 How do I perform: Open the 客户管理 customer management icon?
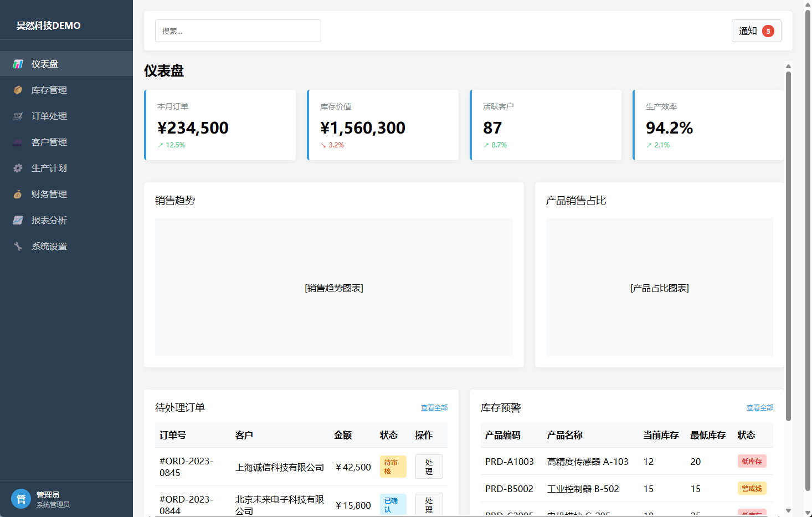[18, 141]
